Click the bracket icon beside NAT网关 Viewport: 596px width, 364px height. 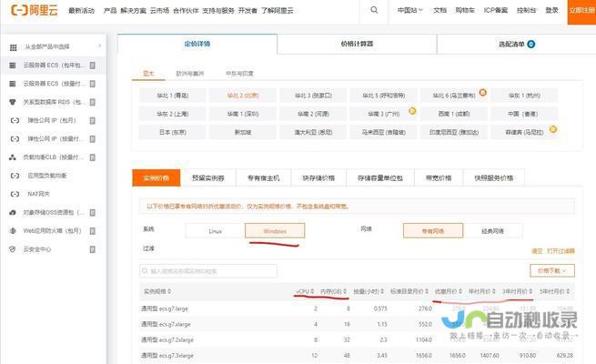click(15, 194)
